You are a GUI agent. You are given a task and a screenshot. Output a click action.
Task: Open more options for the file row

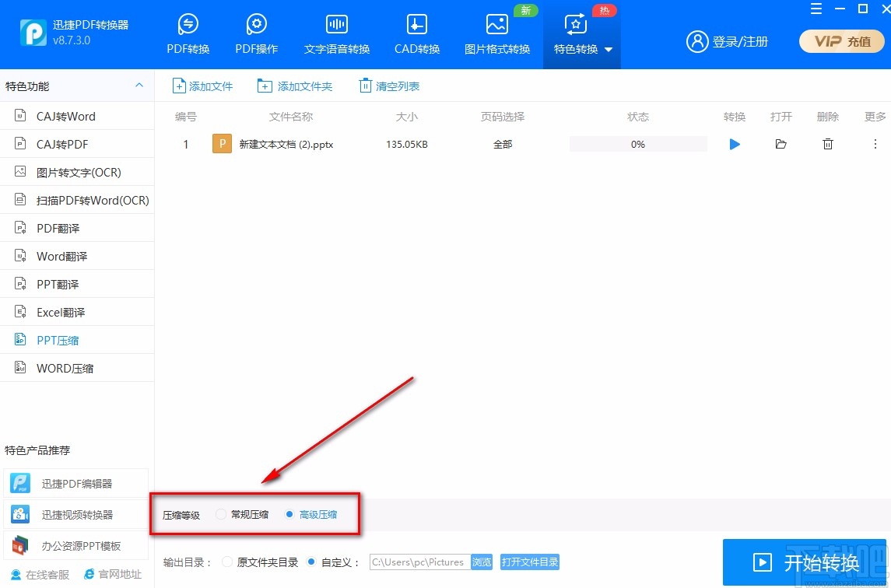875,144
